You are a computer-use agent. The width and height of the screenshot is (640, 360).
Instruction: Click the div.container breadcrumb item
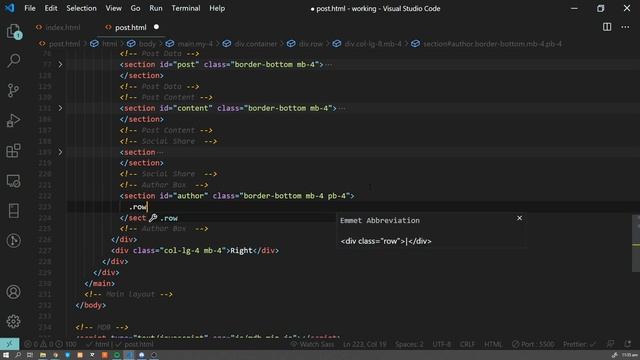tap(256, 44)
